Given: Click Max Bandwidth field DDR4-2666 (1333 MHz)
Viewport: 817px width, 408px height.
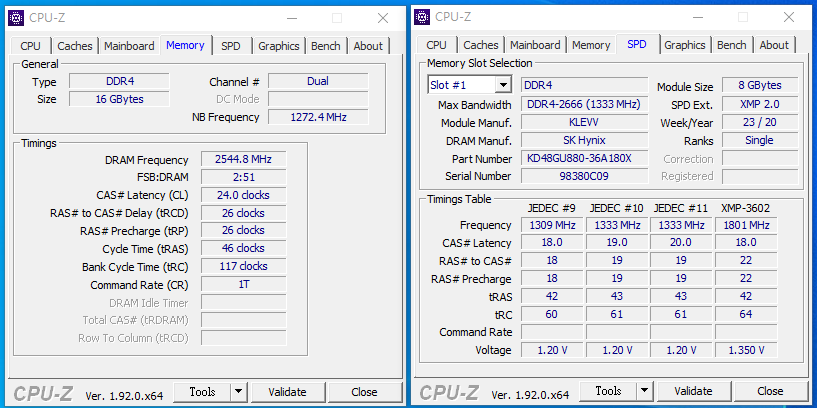Looking at the screenshot, I should (x=585, y=104).
